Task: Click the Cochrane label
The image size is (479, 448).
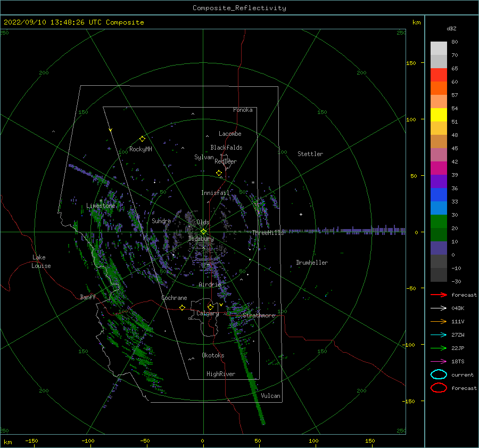Action: point(174,298)
